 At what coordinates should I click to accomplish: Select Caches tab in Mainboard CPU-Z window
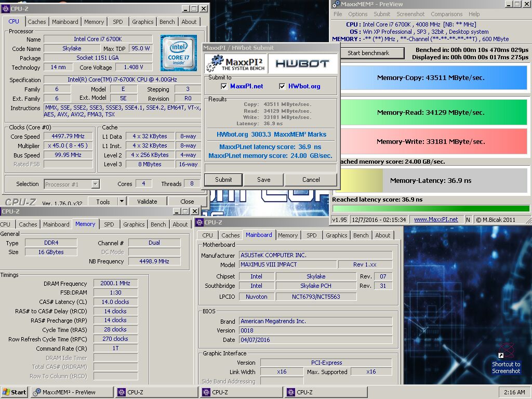tap(230, 235)
